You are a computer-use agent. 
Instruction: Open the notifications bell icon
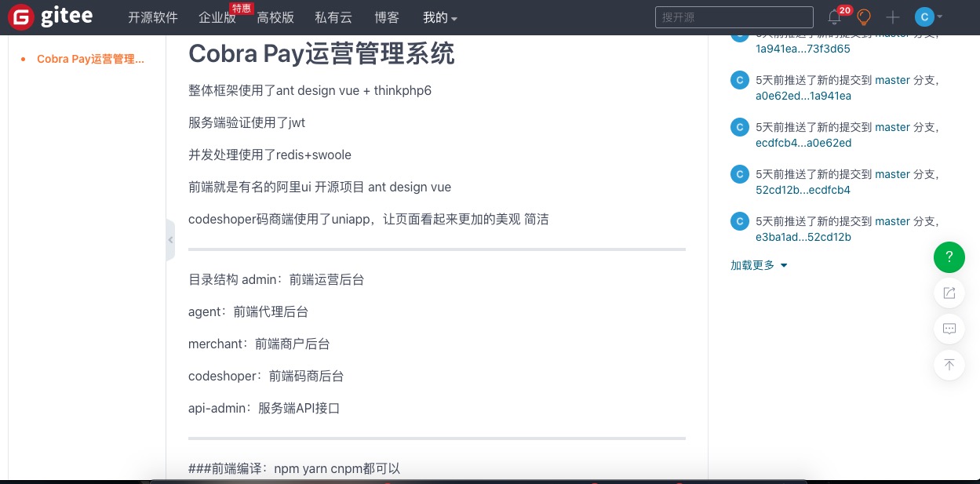pos(834,17)
